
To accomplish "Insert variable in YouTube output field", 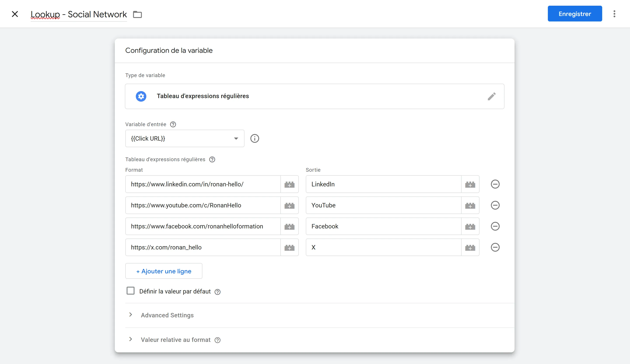I will 470,205.
